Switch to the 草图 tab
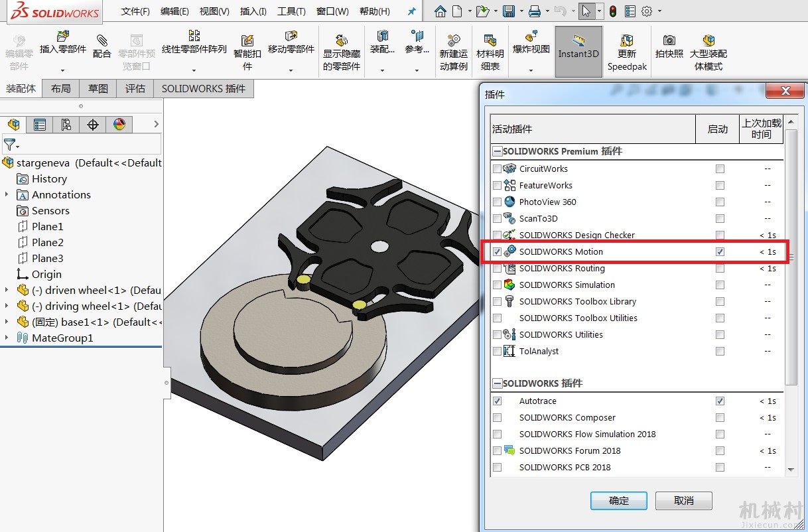The width and height of the screenshot is (808, 532). coord(98,88)
